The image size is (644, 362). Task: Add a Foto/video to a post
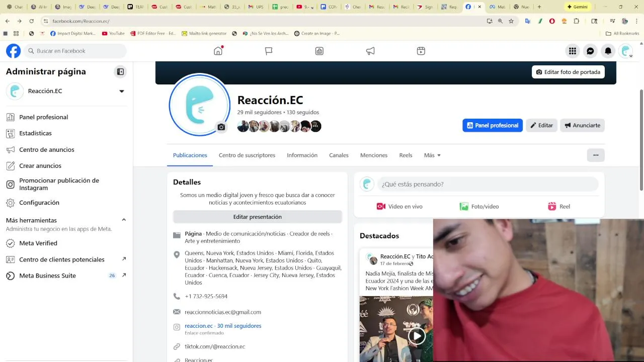click(x=479, y=207)
